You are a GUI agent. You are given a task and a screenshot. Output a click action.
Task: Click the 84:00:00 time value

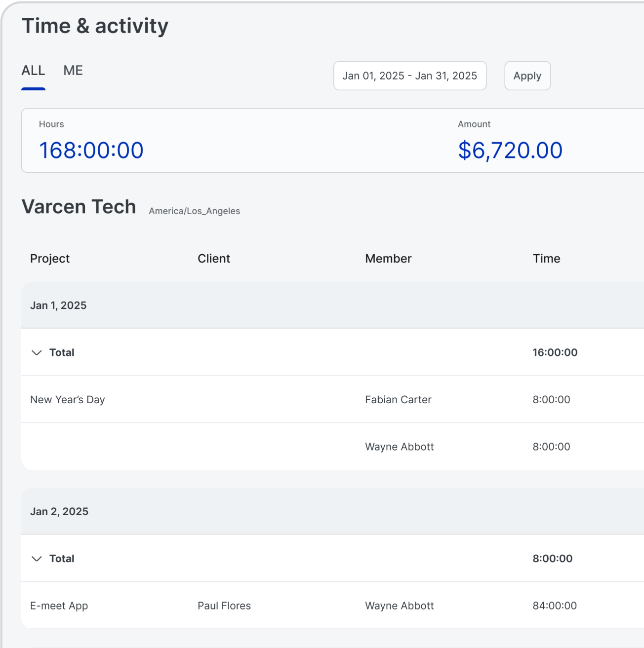(555, 606)
